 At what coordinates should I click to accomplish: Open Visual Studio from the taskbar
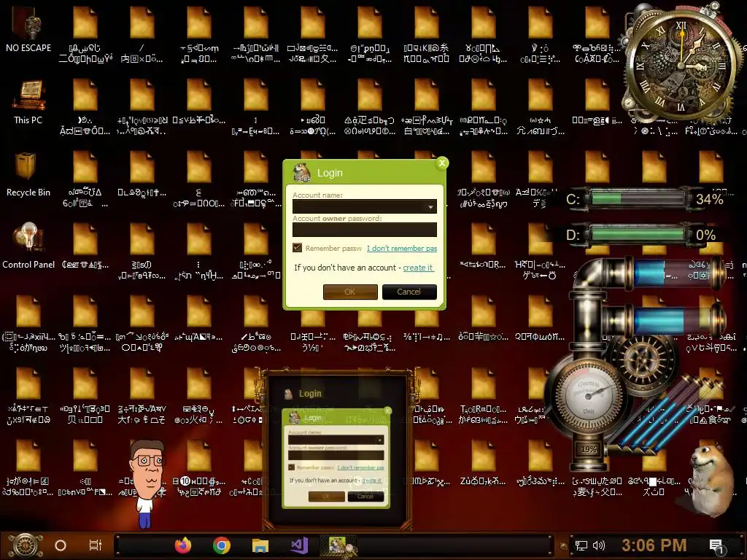coord(299,545)
